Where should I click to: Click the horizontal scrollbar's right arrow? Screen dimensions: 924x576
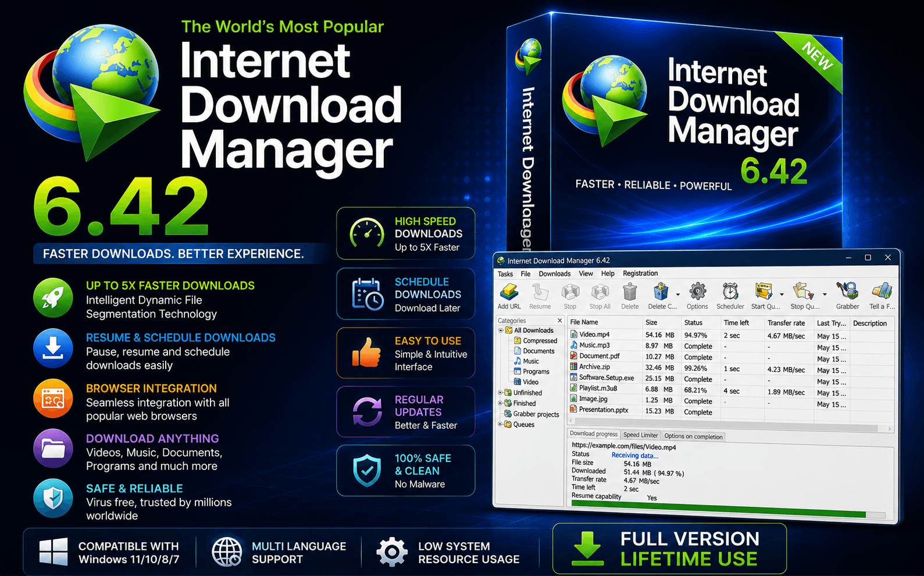click(889, 429)
